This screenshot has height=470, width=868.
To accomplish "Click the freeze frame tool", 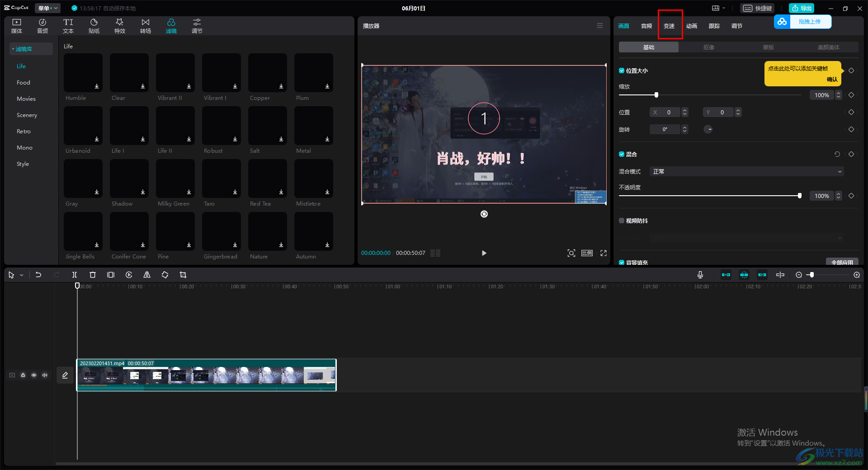I will pos(111,275).
